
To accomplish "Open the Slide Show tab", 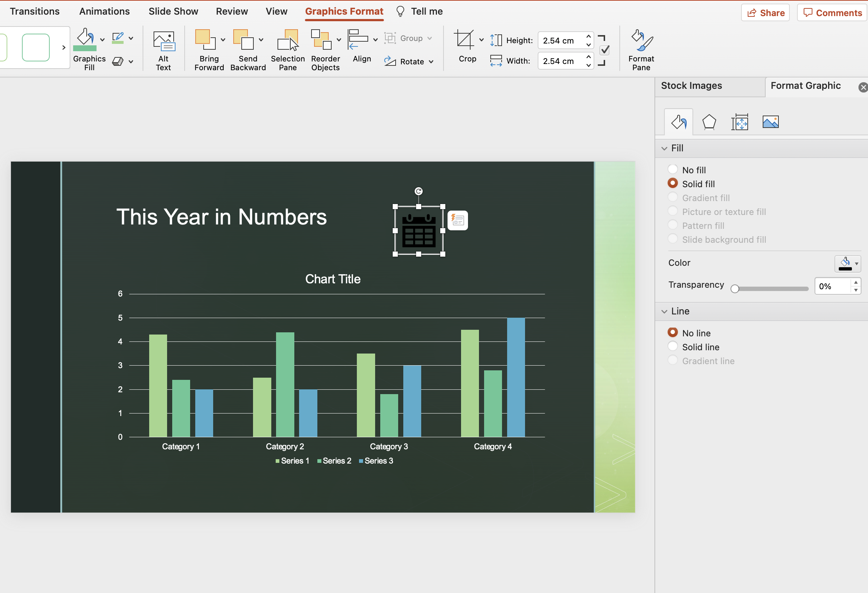I will pyautogui.click(x=173, y=12).
